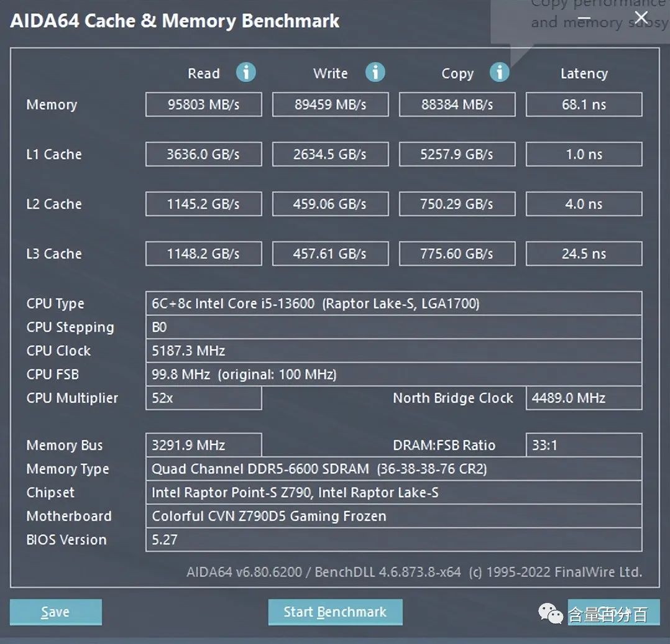The image size is (670, 644).
Task: Click the CPU Type field i5-13600
Action: pos(394,303)
